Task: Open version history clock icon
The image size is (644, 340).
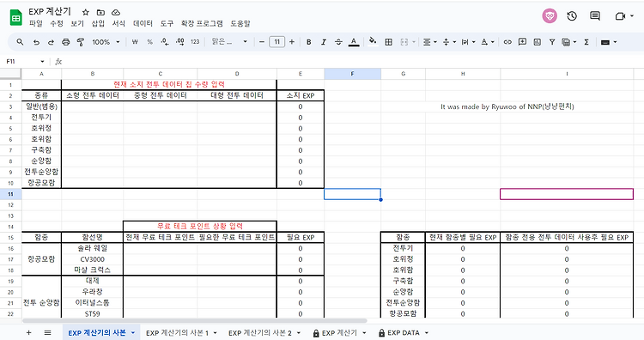Action: point(572,16)
